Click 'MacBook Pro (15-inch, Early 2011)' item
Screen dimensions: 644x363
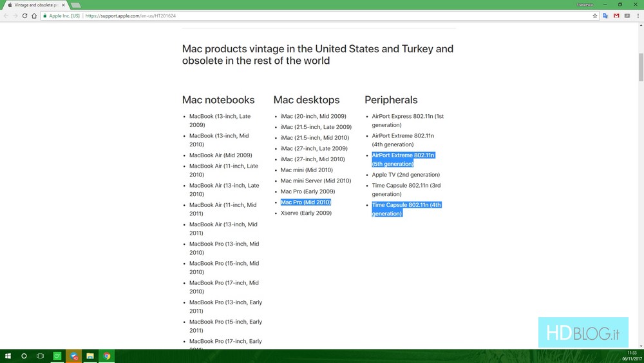226,326
